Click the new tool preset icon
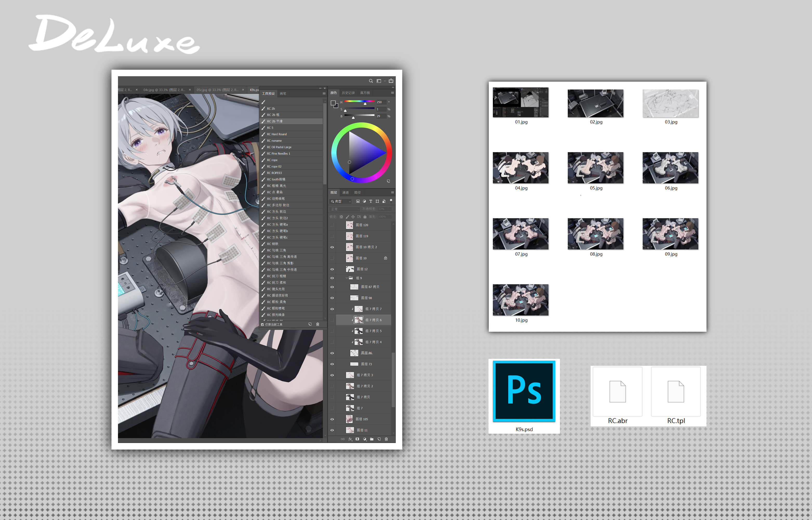812x520 pixels. [x=310, y=324]
